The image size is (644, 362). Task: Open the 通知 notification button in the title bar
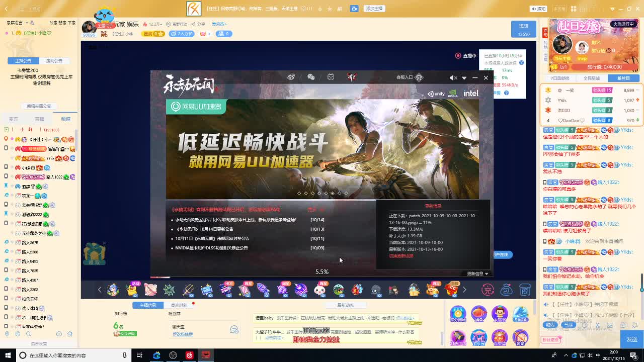click(x=539, y=9)
